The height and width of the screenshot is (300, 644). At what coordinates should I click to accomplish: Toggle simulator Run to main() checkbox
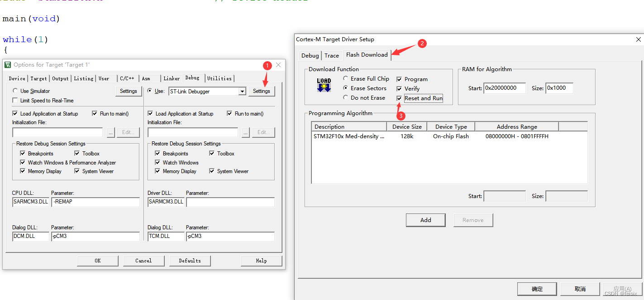(95, 114)
